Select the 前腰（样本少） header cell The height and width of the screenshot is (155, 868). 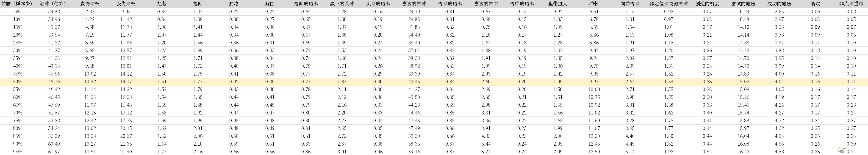[17, 4]
